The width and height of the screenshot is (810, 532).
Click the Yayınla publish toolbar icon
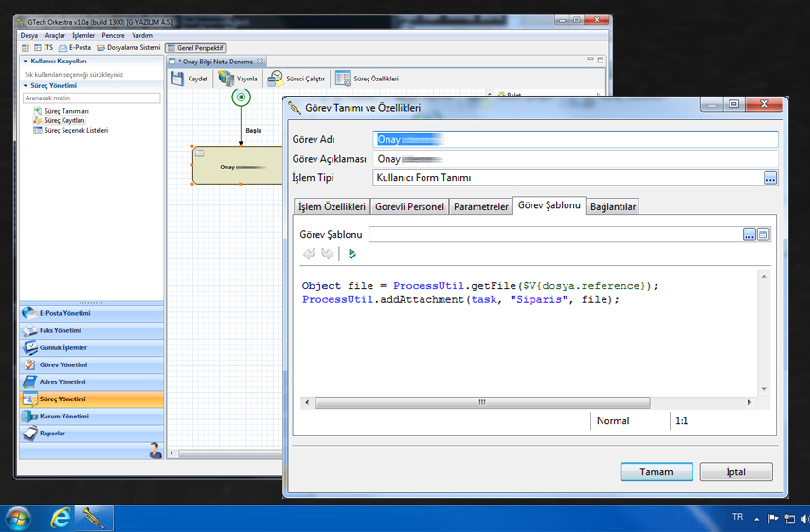tap(225, 79)
